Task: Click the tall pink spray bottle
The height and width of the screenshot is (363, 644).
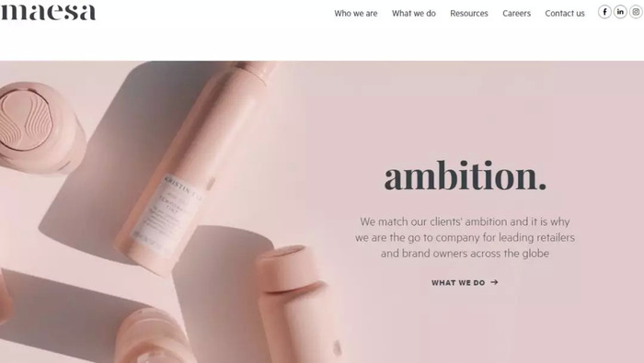Action: (193, 164)
